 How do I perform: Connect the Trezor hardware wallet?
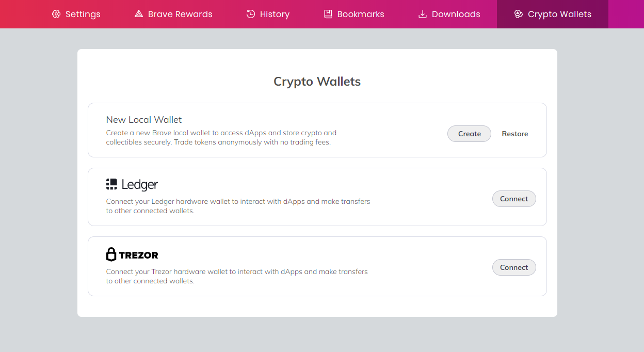pos(514,267)
